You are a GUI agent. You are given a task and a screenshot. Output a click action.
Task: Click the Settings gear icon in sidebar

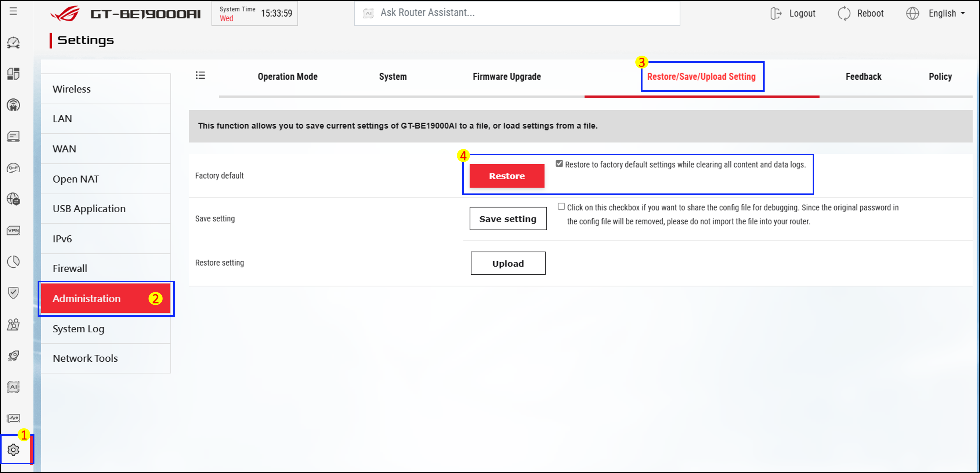(13, 450)
